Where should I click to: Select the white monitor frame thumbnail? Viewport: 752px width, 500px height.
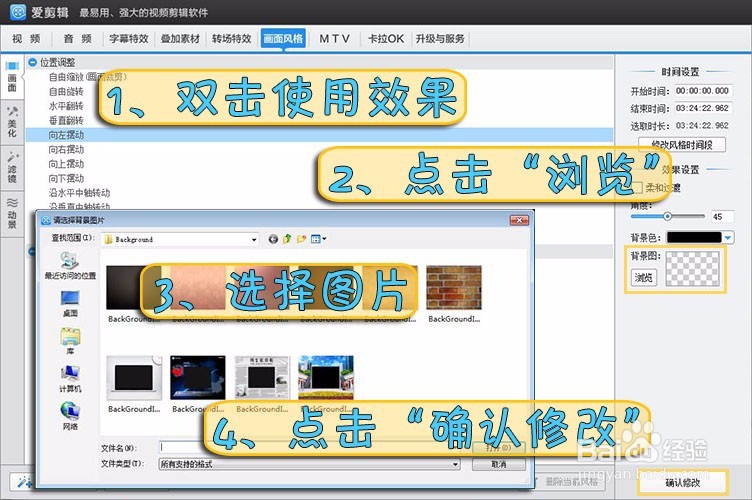click(134, 378)
